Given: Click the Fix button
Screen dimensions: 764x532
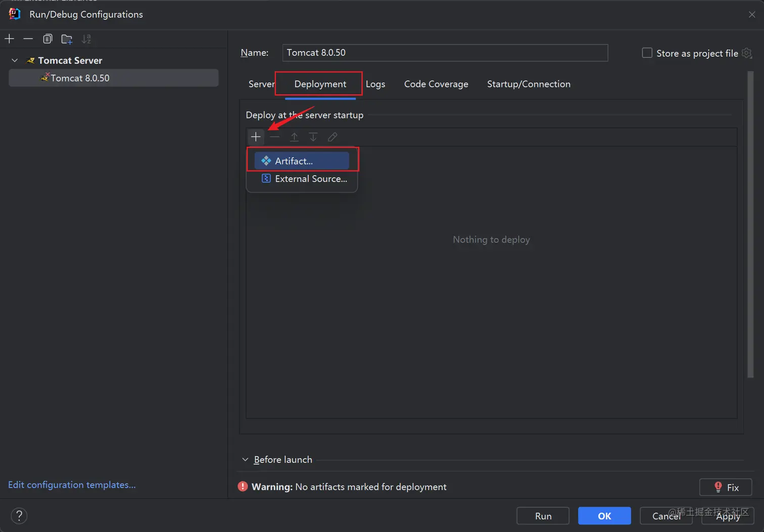Looking at the screenshot, I should coord(726,488).
